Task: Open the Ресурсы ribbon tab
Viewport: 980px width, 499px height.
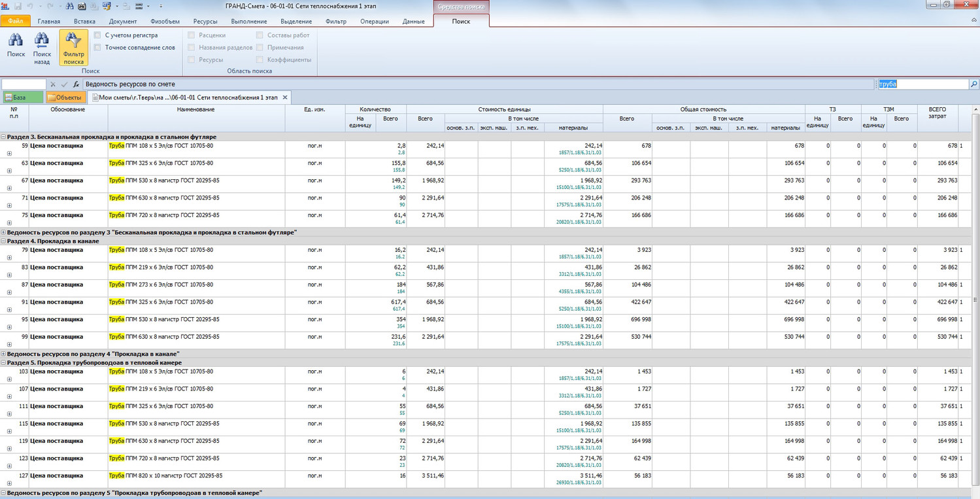Action: point(205,22)
